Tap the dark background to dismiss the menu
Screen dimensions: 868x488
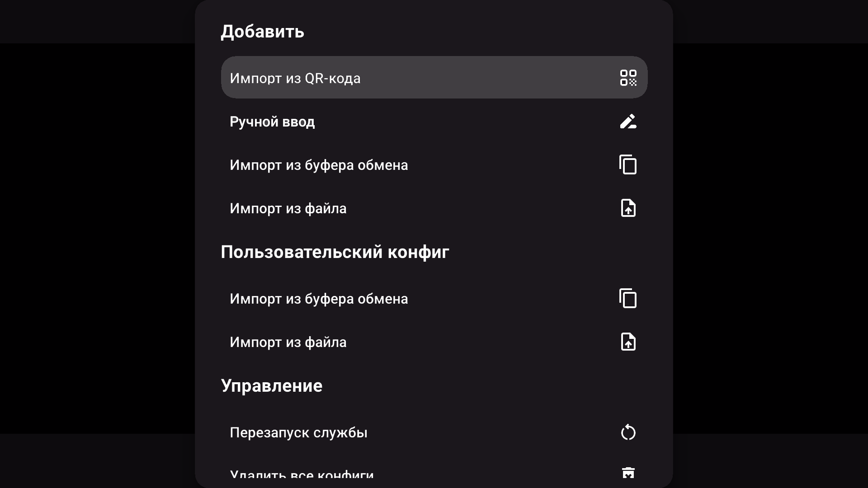tap(90, 244)
